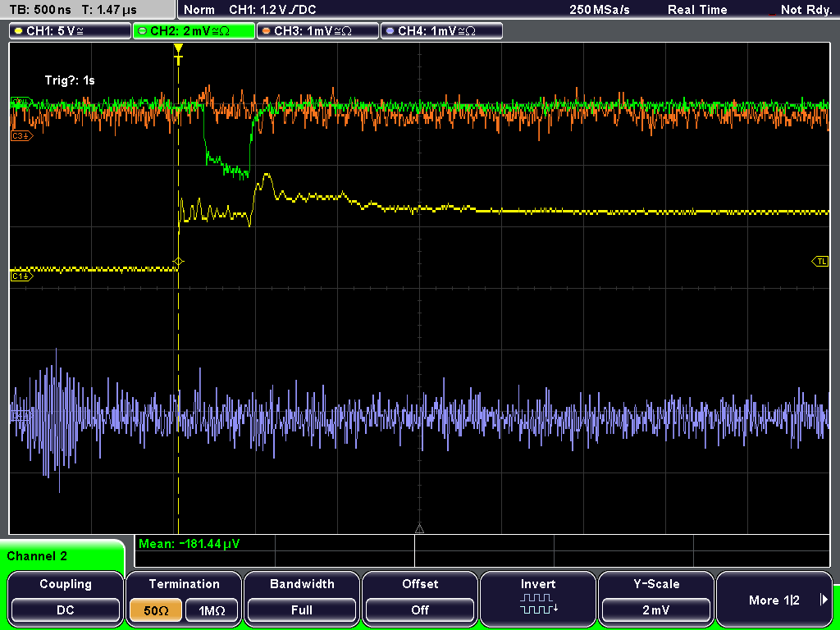The height and width of the screenshot is (630, 840).
Task: Click the trigger level crosshair on cursor line
Action: click(x=178, y=262)
